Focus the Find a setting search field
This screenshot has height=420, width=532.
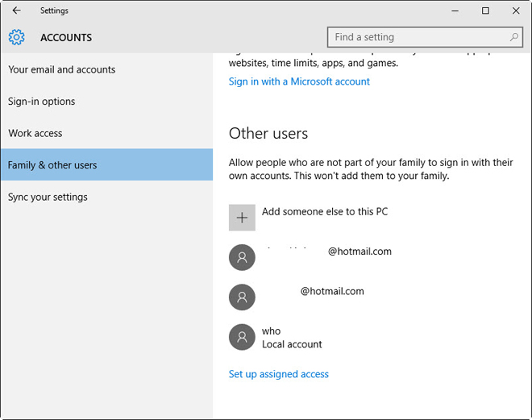pos(419,37)
